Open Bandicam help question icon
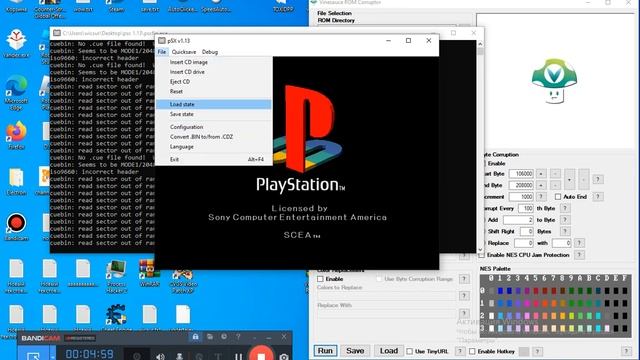Screen dimensions: 640x360 pyautogui.click(x=238, y=337)
